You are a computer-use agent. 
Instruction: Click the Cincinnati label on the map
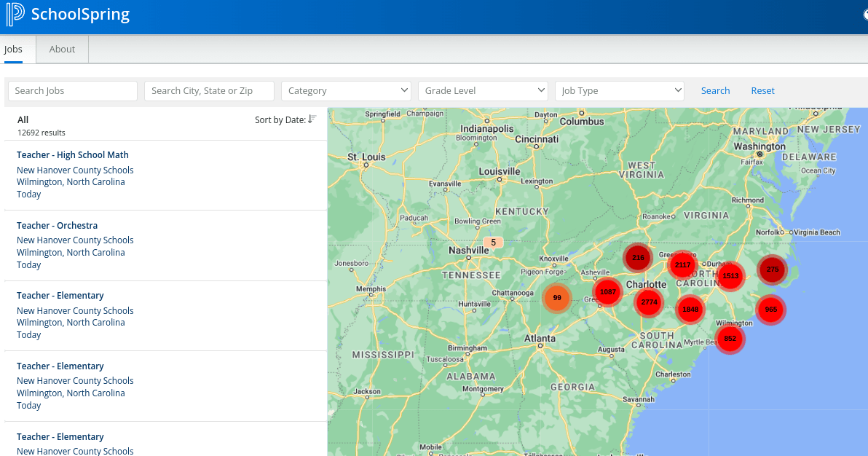click(x=537, y=139)
